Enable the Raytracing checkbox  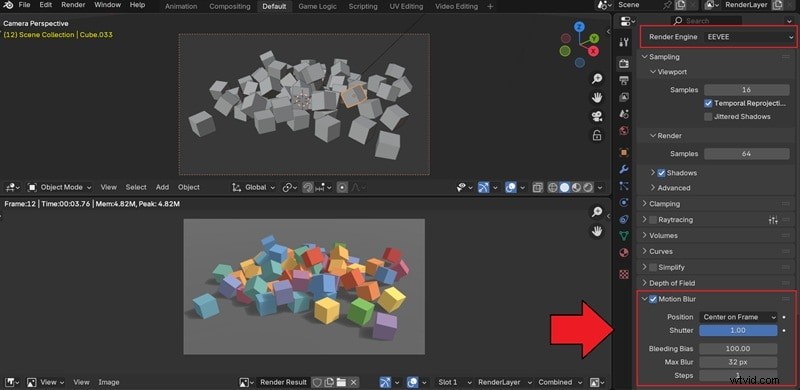pos(653,220)
